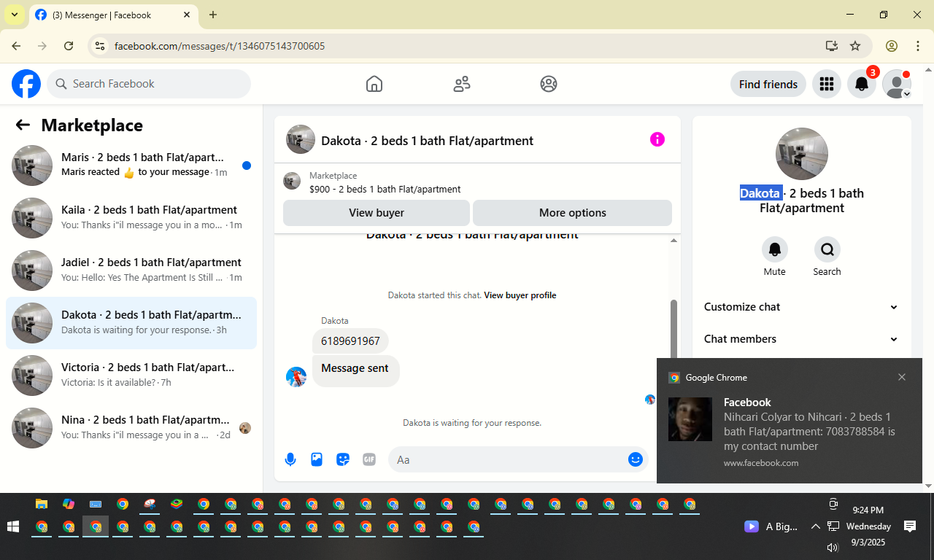Dismiss the Google Chrome notification popup
The image size is (934, 560).
902,377
